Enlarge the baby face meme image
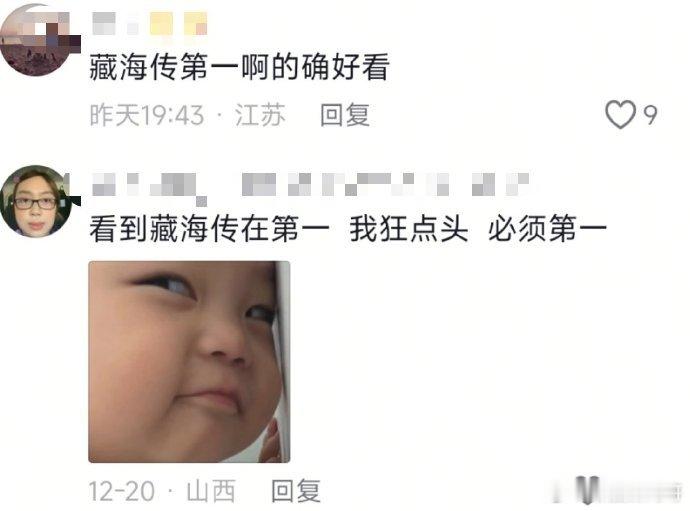The width and height of the screenshot is (690, 511). tap(189, 362)
